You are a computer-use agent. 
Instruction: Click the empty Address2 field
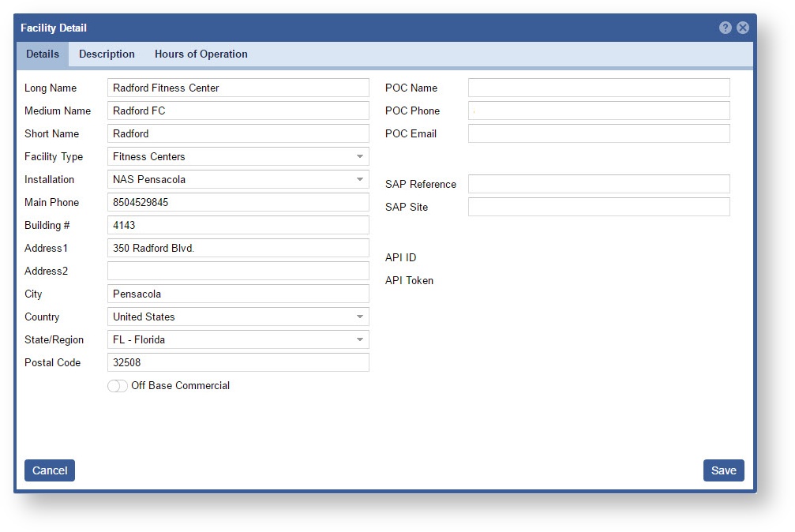pos(238,271)
